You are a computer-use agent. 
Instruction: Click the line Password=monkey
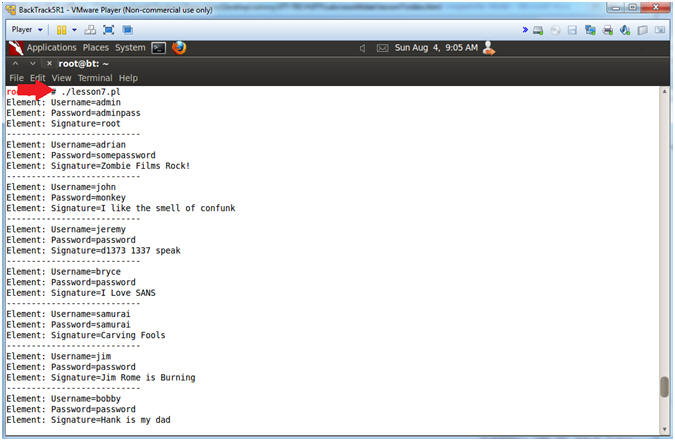[66, 198]
